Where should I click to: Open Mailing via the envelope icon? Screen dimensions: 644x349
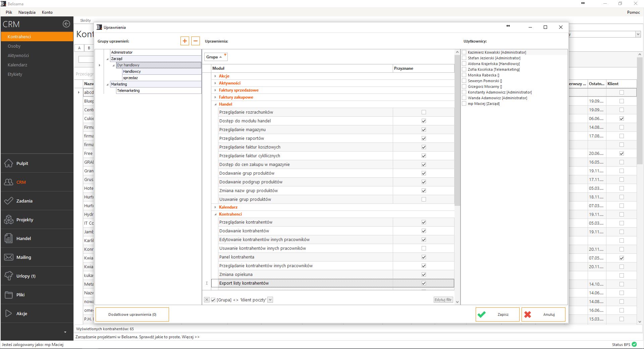tap(9, 257)
